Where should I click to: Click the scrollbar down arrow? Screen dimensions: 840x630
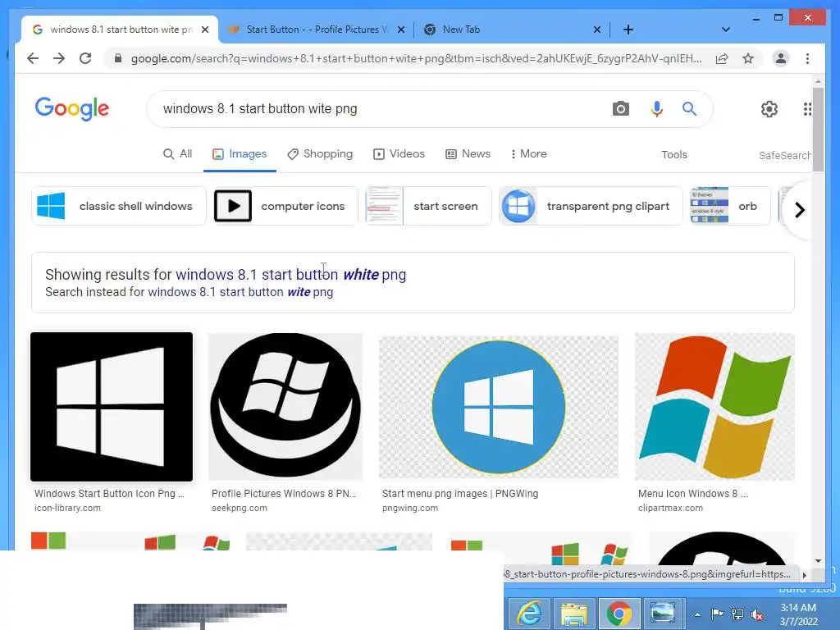coord(818,561)
